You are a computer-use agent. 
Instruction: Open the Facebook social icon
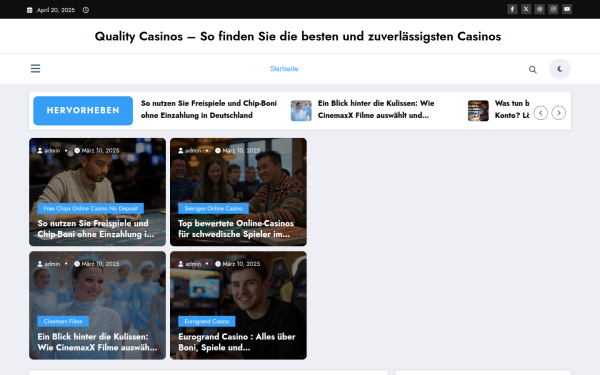(512, 9)
